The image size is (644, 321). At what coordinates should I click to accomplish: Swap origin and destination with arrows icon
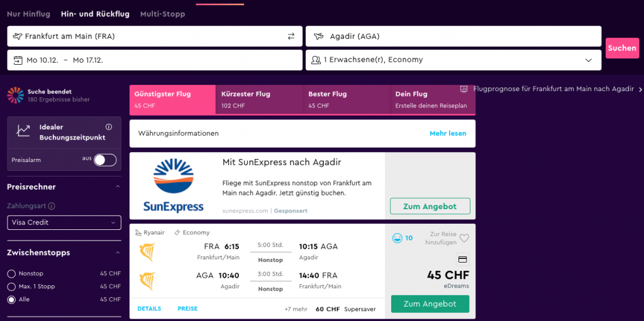[x=291, y=36]
